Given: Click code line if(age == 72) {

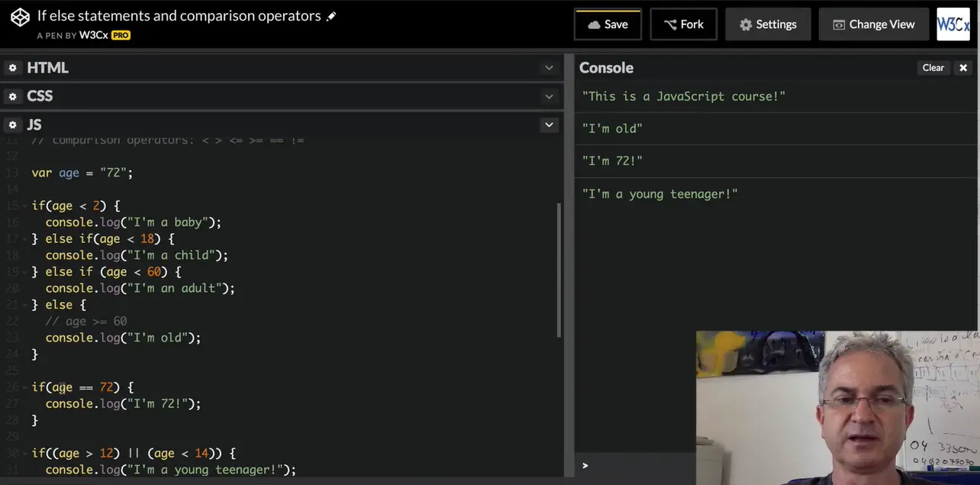Looking at the screenshot, I should [x=82, y=387].
